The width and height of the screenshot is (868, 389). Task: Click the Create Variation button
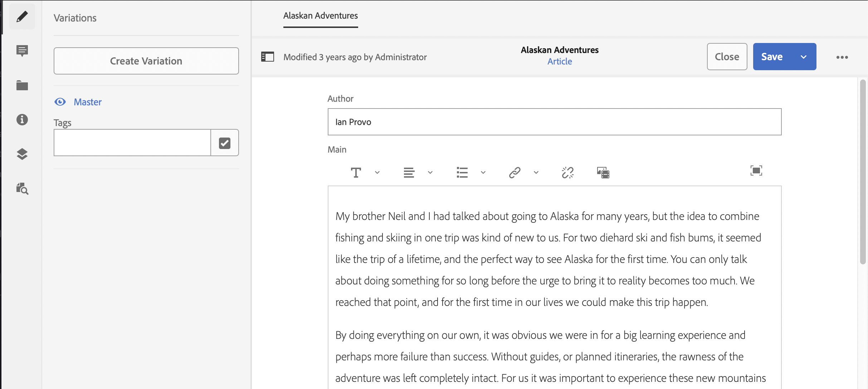146,61
